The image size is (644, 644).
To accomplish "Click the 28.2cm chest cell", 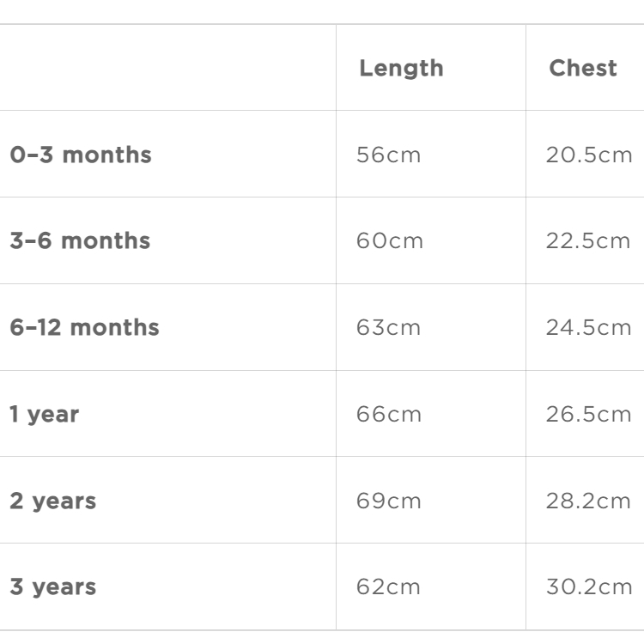I will pos(588,501).
